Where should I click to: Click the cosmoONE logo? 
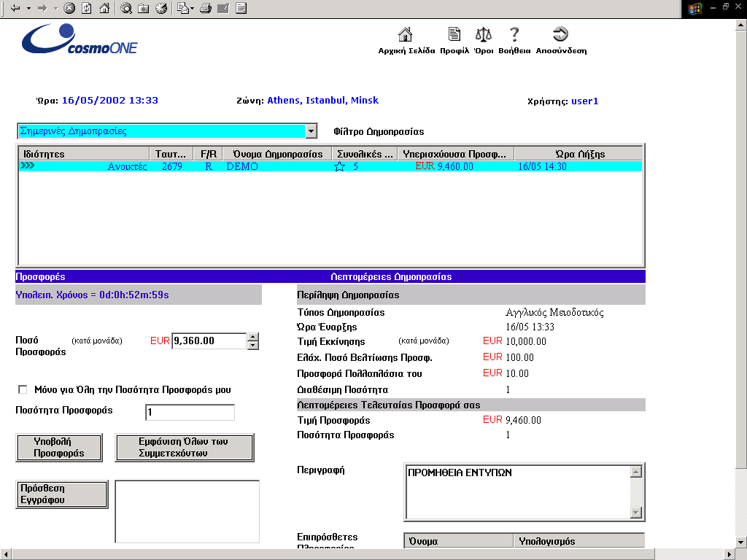tap(80, 39)
